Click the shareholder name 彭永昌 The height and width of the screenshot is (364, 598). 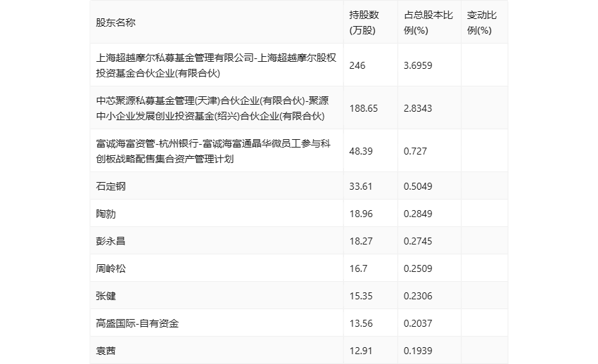coord(110,241)
